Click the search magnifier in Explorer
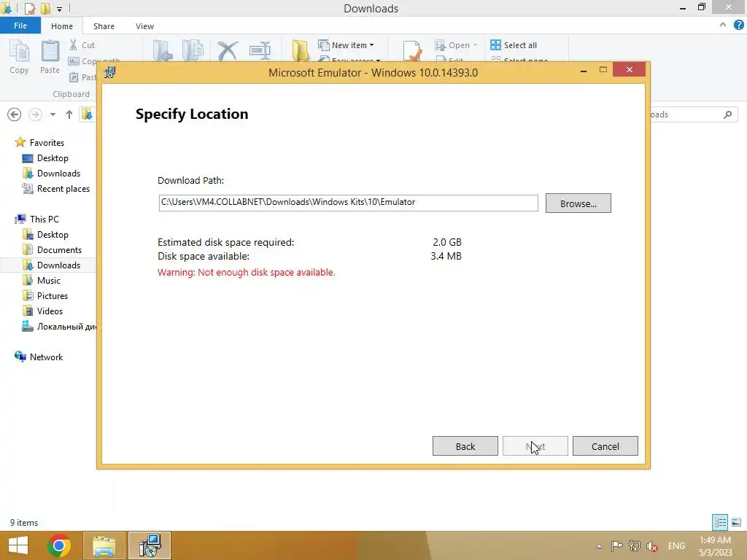 tap(727, 114)
